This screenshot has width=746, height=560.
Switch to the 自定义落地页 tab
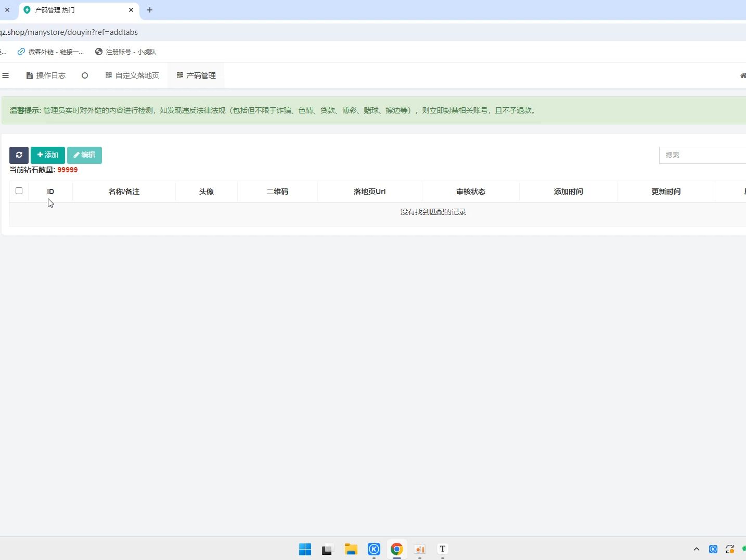click(x=132, y=75)
